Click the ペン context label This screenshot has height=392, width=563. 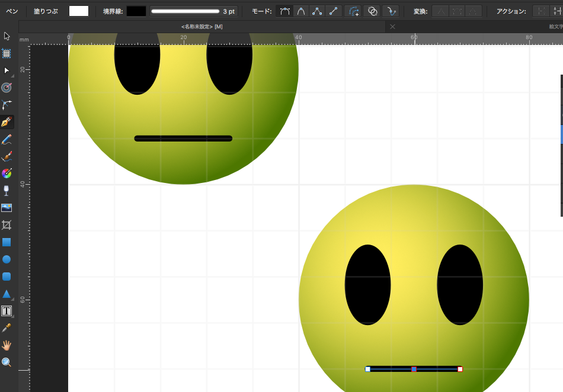12,11
